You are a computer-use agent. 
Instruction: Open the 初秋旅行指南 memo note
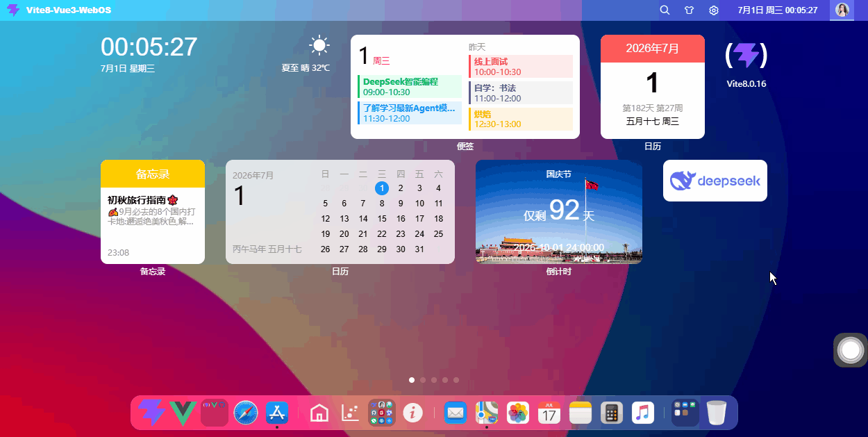tap(153, 211)
